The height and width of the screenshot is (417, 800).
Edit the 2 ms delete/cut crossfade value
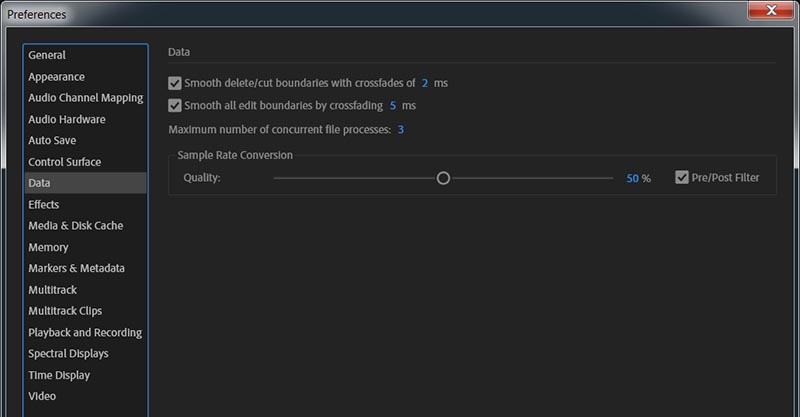coord(424,83)
